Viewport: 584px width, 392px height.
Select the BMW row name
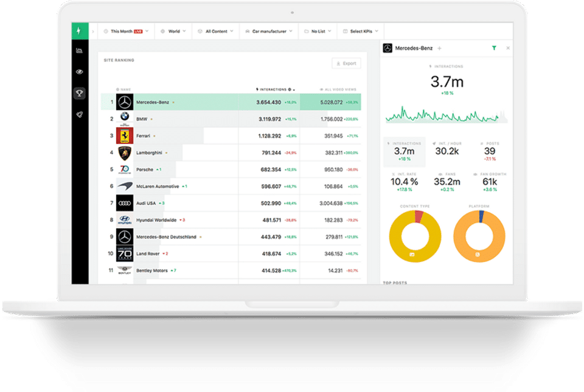[x=142, y=119]
